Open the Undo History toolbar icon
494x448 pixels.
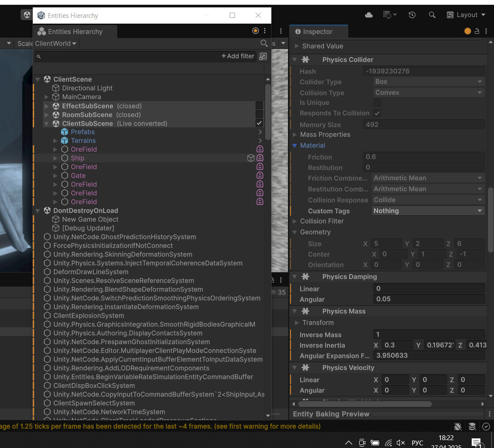pyautogui.click(x=412, y=14)
